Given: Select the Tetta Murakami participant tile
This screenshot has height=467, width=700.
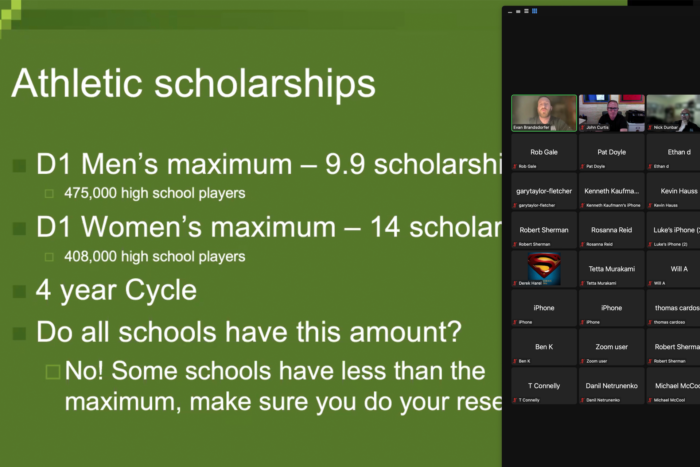Looking at the screenshot, I should (x=612, y=269).
